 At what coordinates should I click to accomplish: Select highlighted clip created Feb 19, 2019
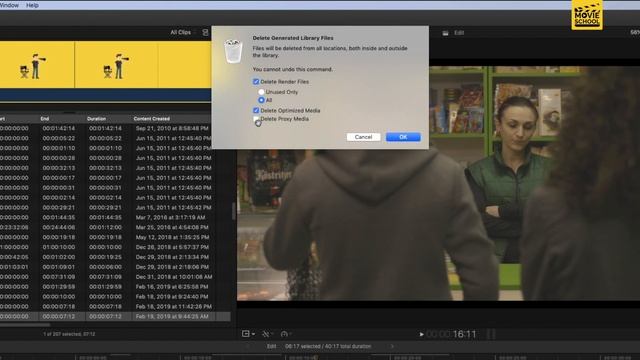pos(115,316)
